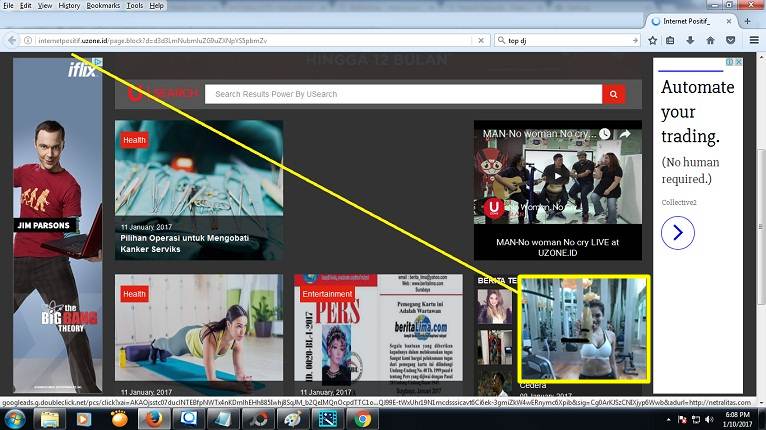
Task: Show hidden tray icons arrow
Action: point(668,419)
